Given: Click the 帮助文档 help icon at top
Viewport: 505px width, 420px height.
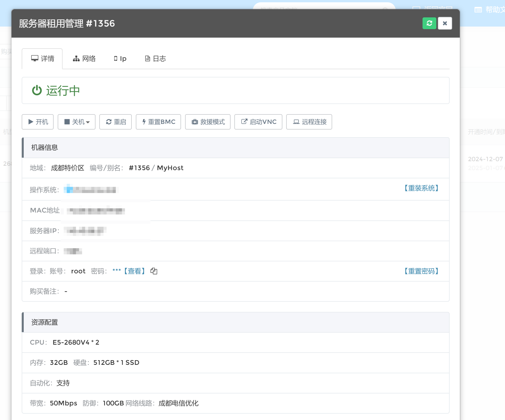Looking at the screenshot, I should pyautogui.click(x=478, y=10).
